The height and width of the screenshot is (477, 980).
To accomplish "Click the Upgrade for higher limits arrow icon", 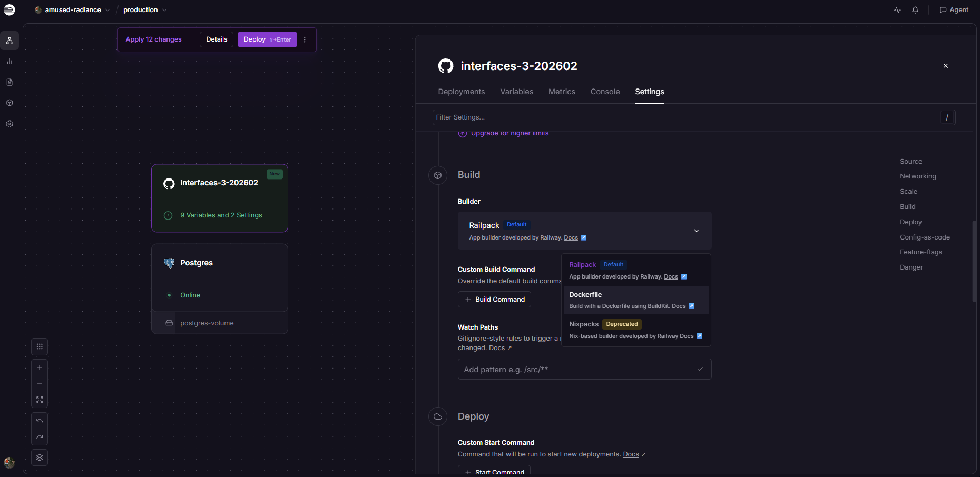I will (463, 134).
